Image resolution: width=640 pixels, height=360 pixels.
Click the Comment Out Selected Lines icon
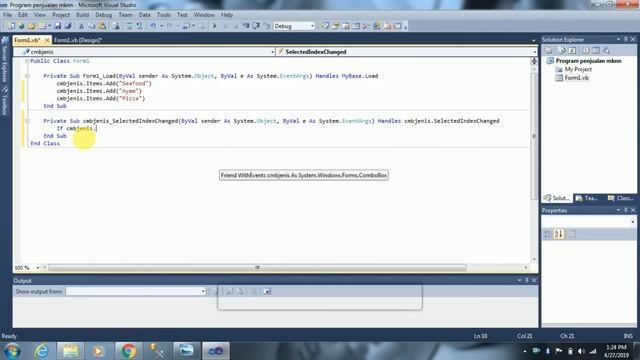129,26
